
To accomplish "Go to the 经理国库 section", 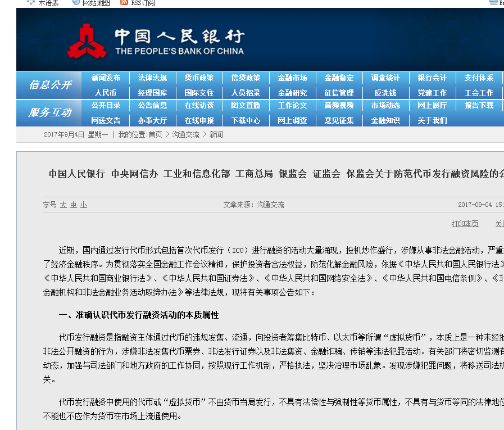I will click(x=152, y=93).
